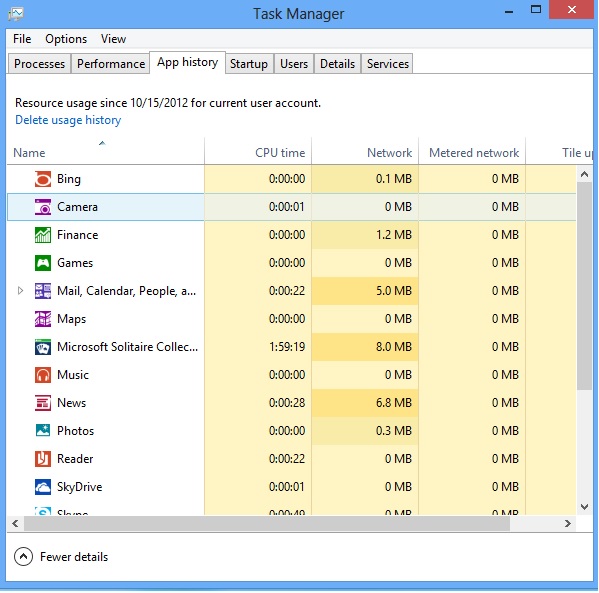
Task: Select the News row name
Action: [71, 403]
